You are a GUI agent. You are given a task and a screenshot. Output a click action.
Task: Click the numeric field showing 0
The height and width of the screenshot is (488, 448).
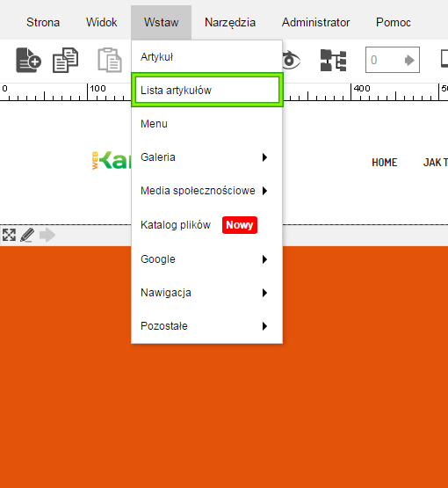click(x=393, y=60)
